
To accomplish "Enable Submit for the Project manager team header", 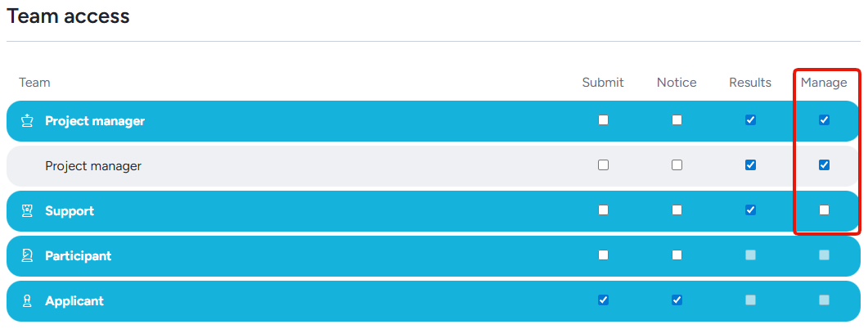I will [603, 120].
